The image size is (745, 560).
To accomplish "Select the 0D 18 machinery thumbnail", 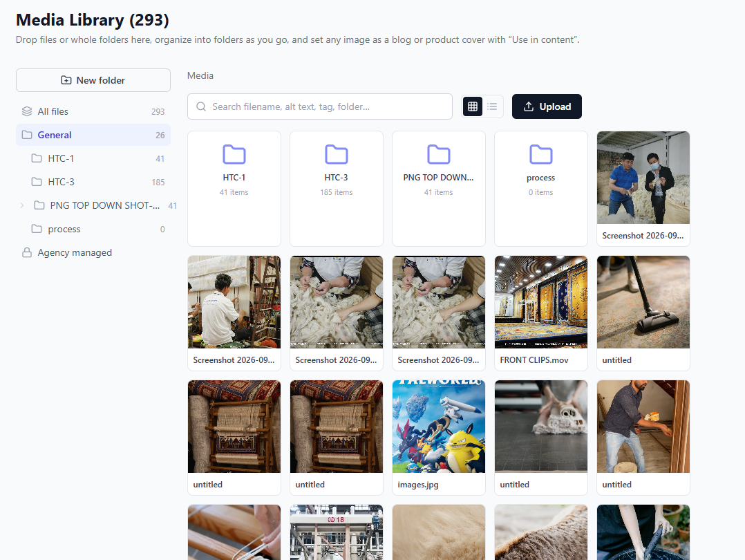I will [337, 532].
